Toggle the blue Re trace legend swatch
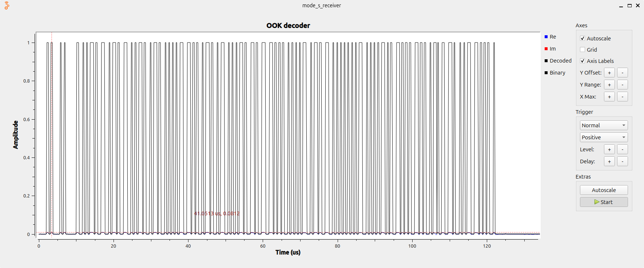 (546, 37)
